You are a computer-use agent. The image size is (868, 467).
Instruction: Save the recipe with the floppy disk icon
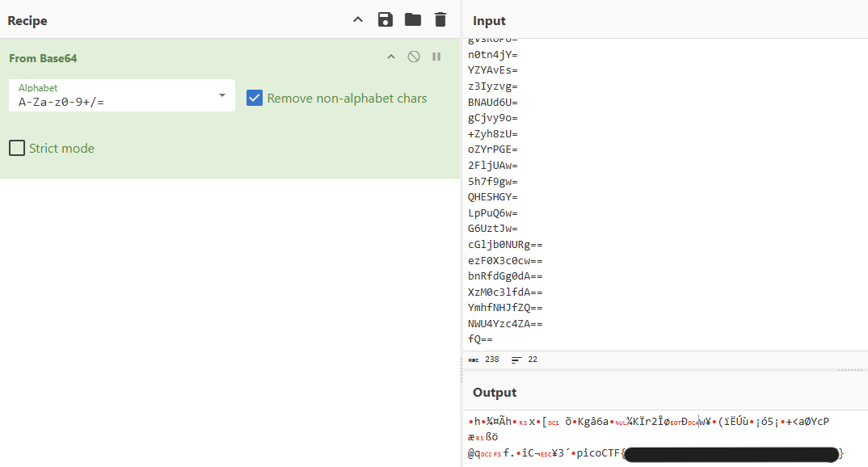[x=386, y=20]
